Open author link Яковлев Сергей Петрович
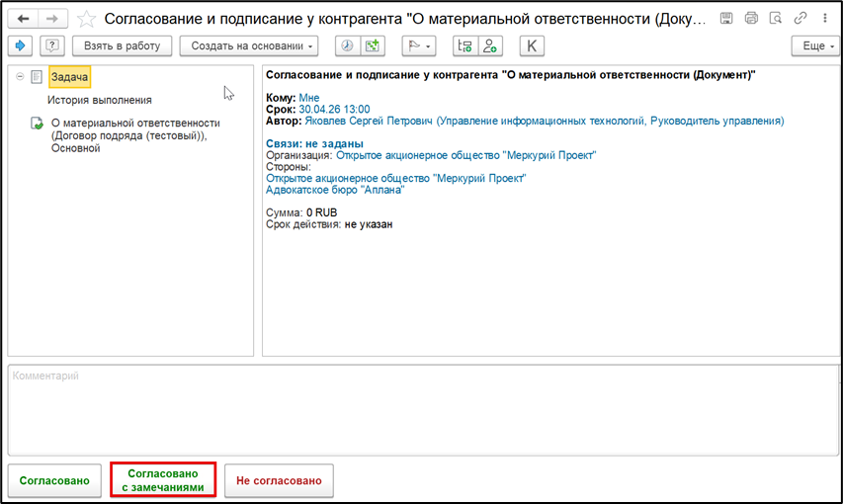 tap(545, 121)
